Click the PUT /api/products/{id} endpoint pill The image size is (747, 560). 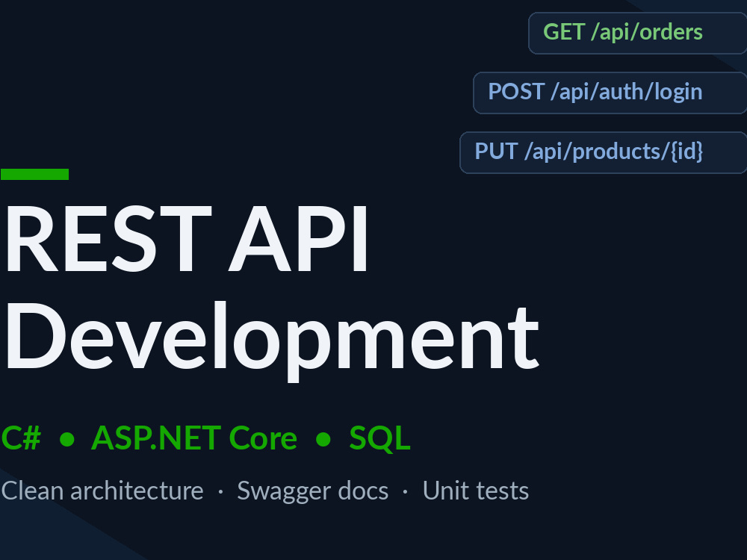603,152
